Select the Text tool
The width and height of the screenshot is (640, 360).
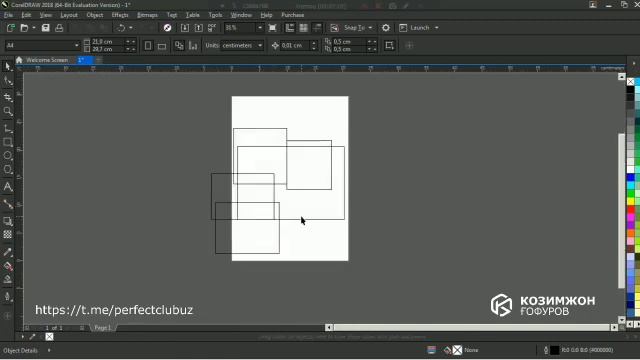pyautogui.click(x=7, y=187)
